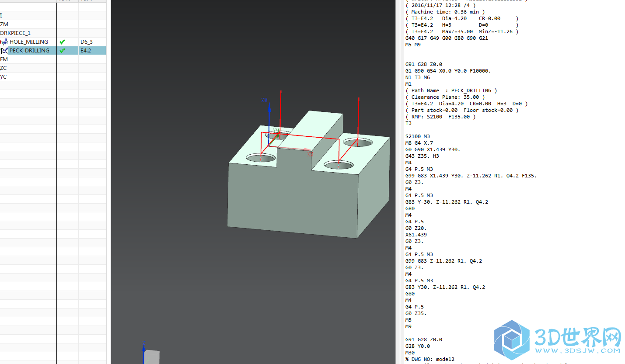This screenshot has height=364, width=625.
Task: Click the 'Part stock=0.00 Floor stock' comment
Action: click(462, 110)
